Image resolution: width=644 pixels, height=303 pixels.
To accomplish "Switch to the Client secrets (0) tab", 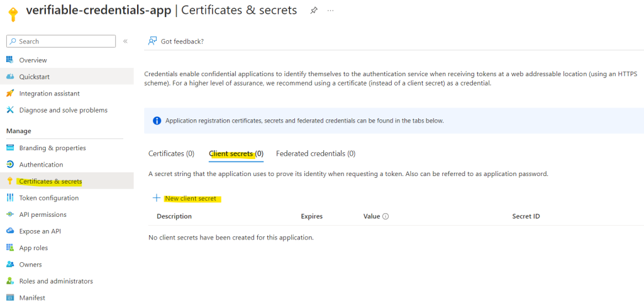I will tap(236, 153).
